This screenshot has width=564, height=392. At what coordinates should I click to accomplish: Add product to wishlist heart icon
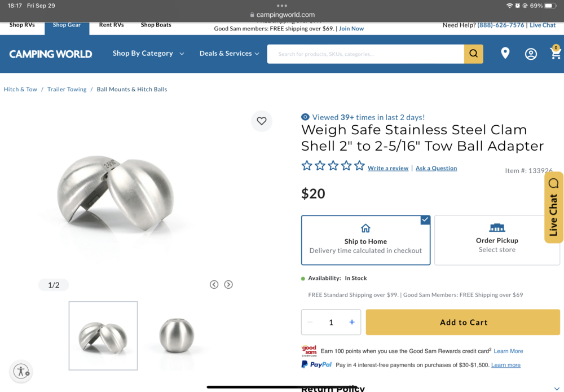point(262,121)
